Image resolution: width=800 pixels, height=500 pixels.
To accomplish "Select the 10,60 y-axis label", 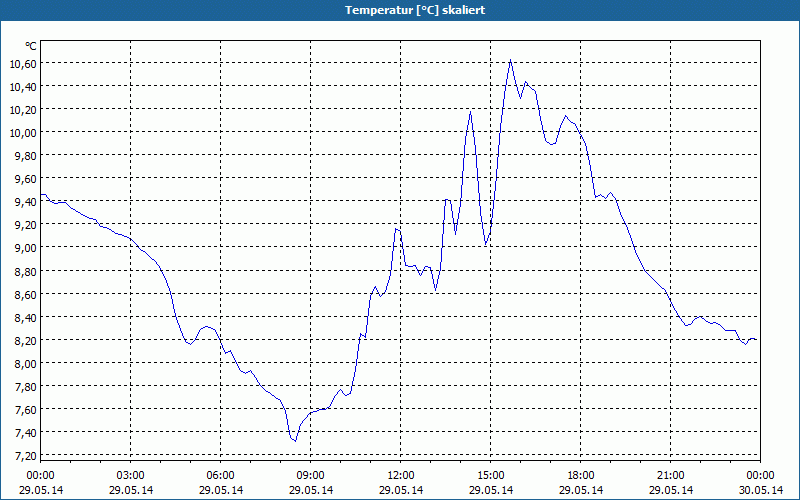I will (22, 63).
